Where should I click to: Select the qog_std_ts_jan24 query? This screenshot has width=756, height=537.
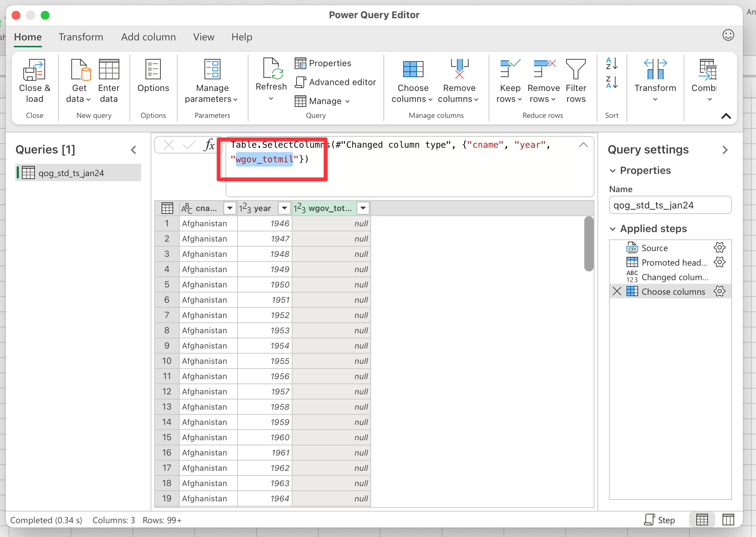(x=78, y=173)
